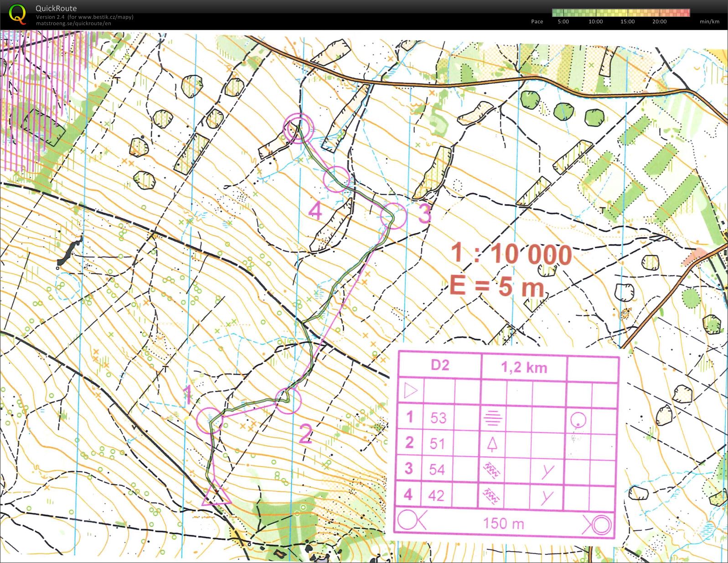
Task: Click the start triangle on the map
Action: (x=217, y=493)
